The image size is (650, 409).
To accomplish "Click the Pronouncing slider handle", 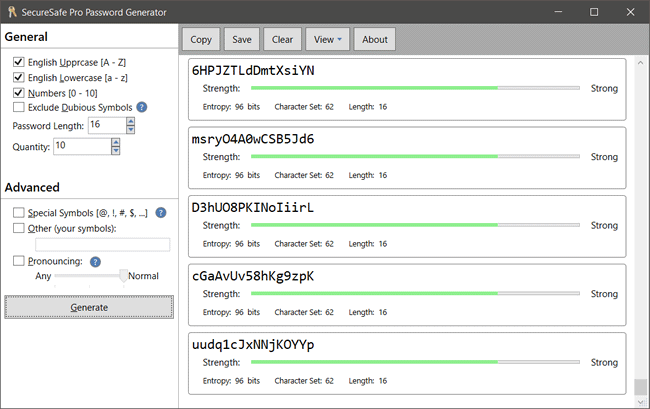I will 123,276.
